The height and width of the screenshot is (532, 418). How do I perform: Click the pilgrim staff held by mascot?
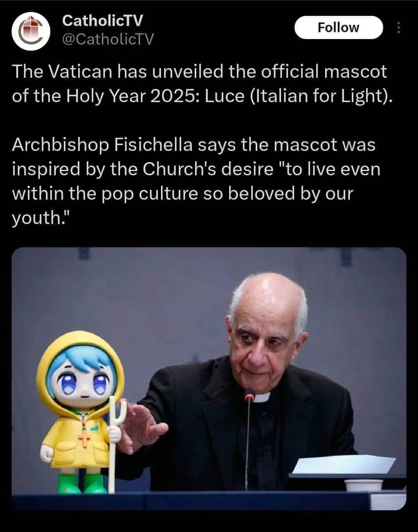point(113,444)
